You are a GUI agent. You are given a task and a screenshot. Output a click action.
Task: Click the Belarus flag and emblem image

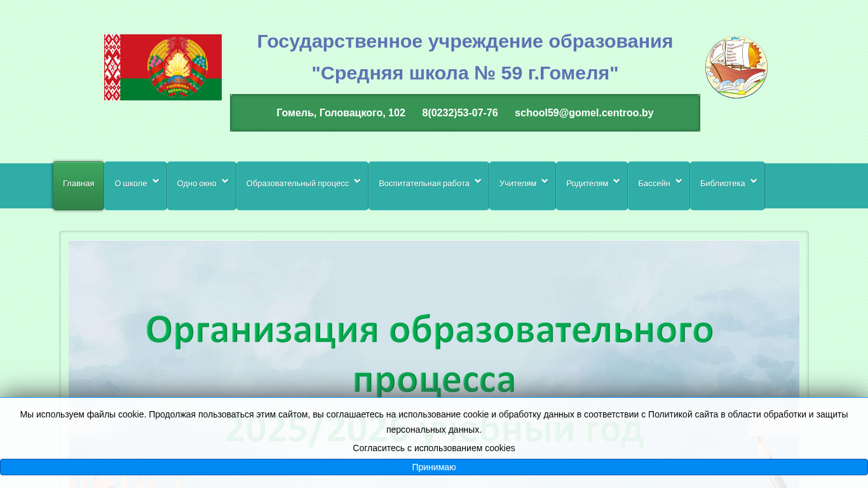point(163,67)
